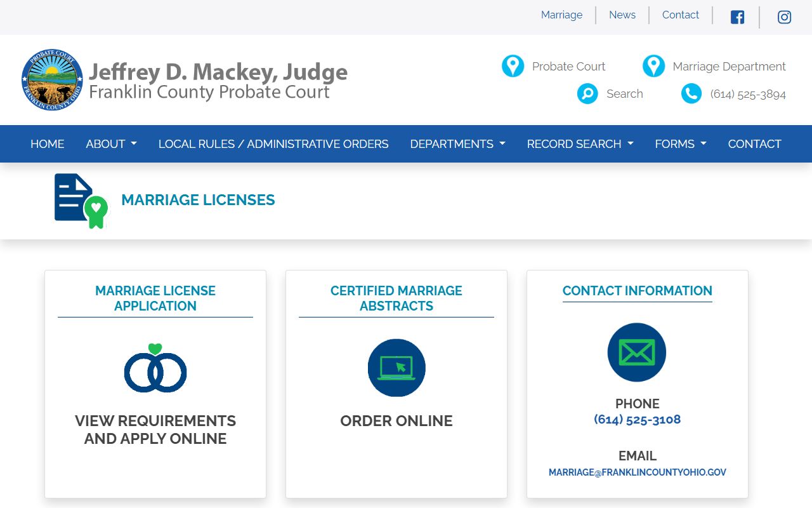Click the wedding rings icon

pyautogui.click(x=155, y=368)
